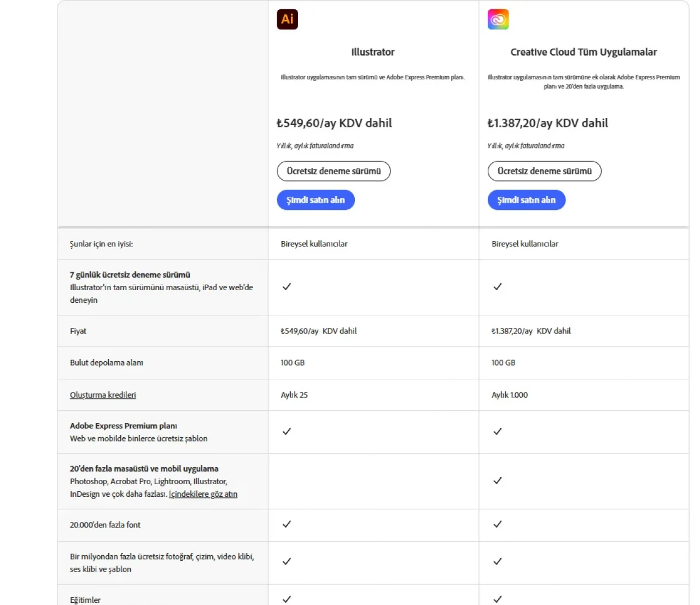Click Illustrator's 7-day free trial checkmark
700x605 pixels.
pyautogui.click(x=287, y=287)
